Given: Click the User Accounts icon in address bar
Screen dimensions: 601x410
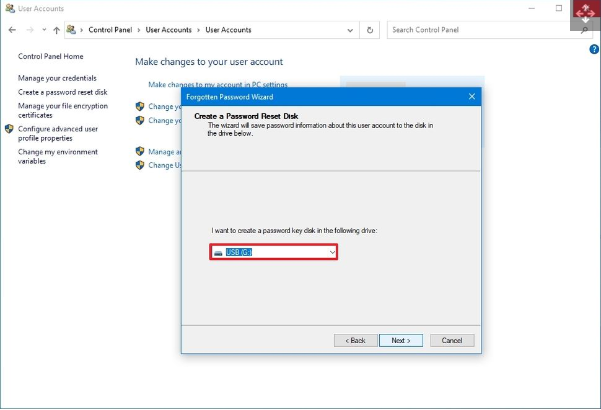Looking at the screenshot, I should (72, 30).
